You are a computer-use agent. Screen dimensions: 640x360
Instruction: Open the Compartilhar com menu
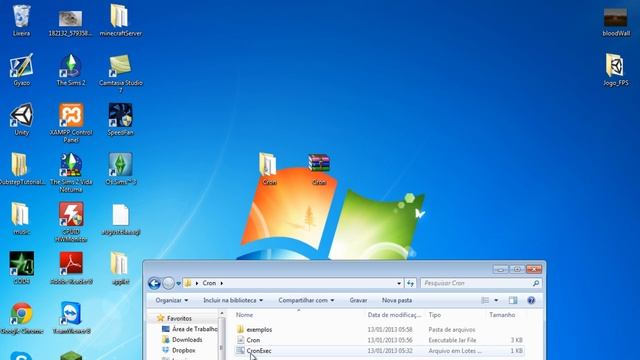(x=306, y=300)
